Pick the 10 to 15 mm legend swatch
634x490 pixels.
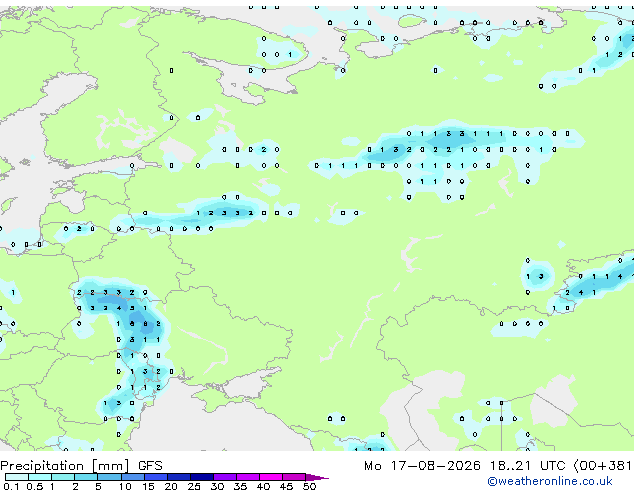(x=133, y=477)
